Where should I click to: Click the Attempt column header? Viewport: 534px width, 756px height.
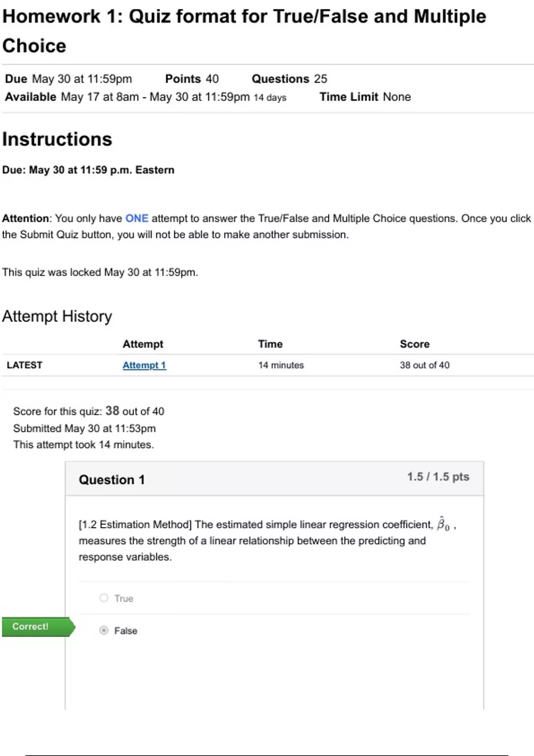[x=143, y=344]
